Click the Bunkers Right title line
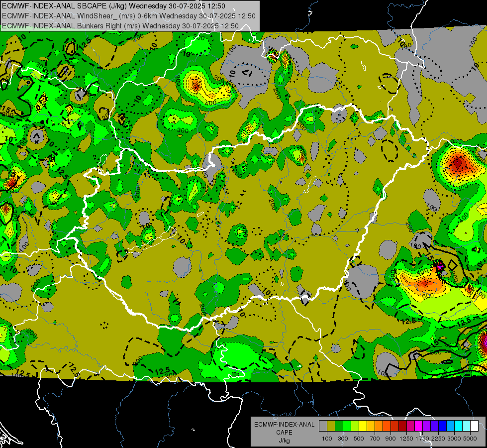487x448 pixels. (x=120, y=26)
